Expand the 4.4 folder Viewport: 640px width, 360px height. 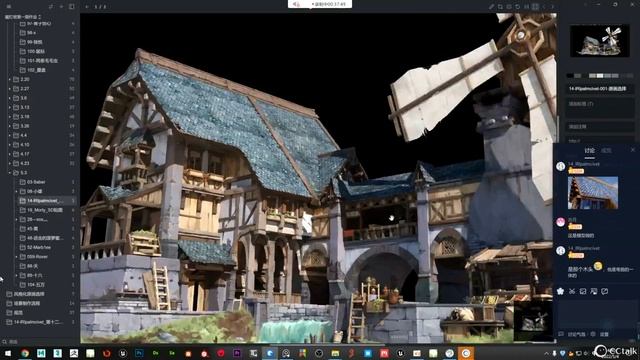pos(10,135)
